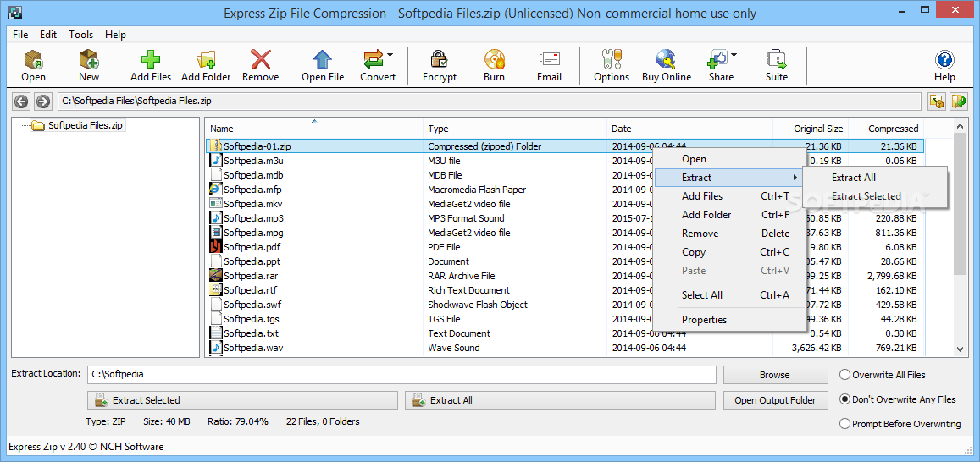Screen dimensions: 980x462
Task: Sort by the Compressed column header
Action: pos(886,129)
